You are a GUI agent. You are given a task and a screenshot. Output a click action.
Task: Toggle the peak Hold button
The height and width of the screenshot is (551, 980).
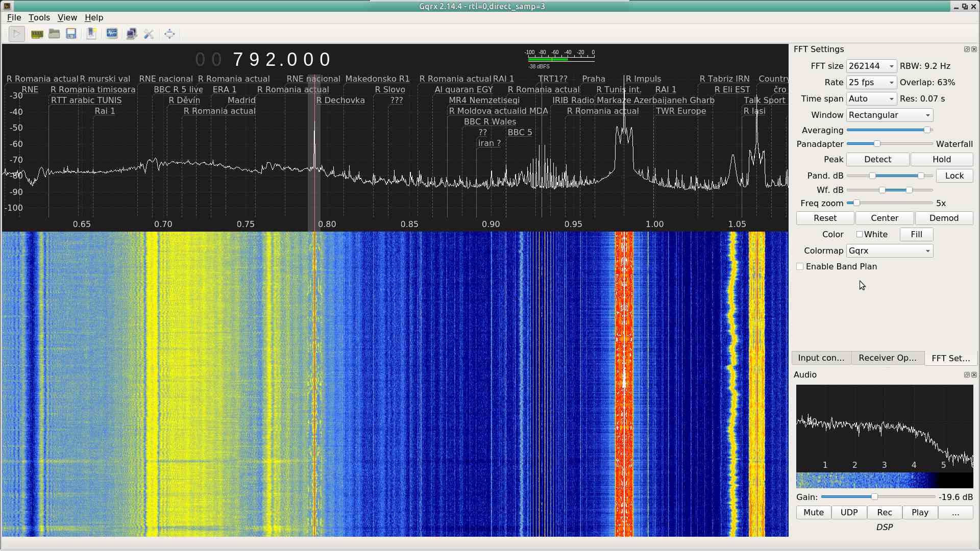coord(941,160)
